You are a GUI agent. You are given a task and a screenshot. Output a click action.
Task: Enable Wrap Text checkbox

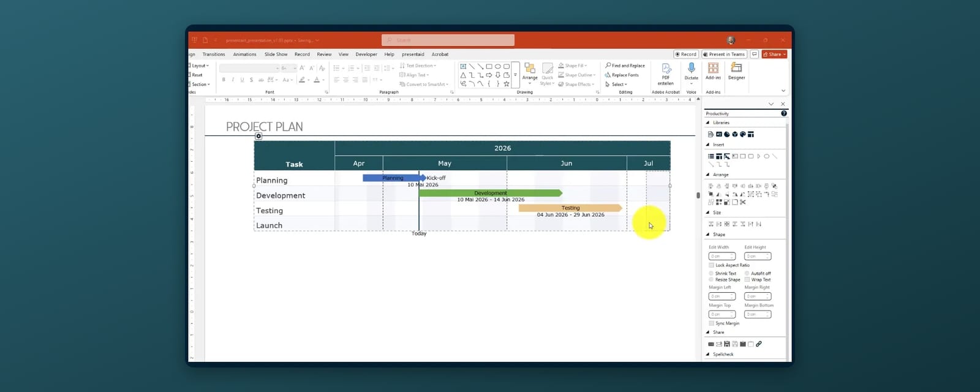(747, 279)
